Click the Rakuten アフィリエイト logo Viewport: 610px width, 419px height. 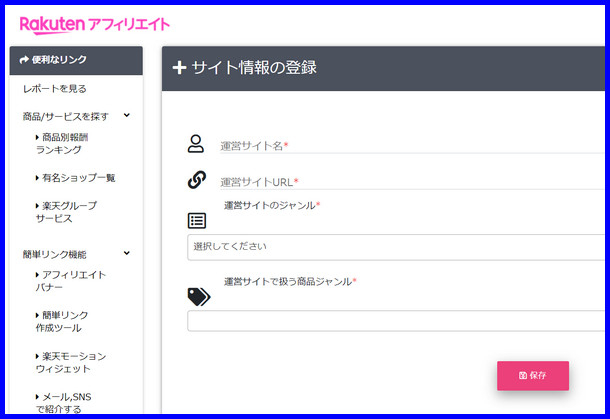95,25
